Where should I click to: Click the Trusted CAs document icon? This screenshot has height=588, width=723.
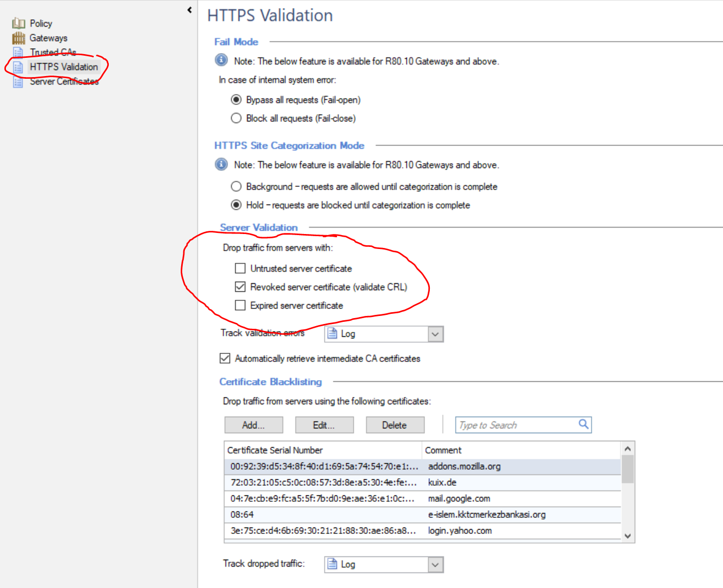tap(18, 52)
